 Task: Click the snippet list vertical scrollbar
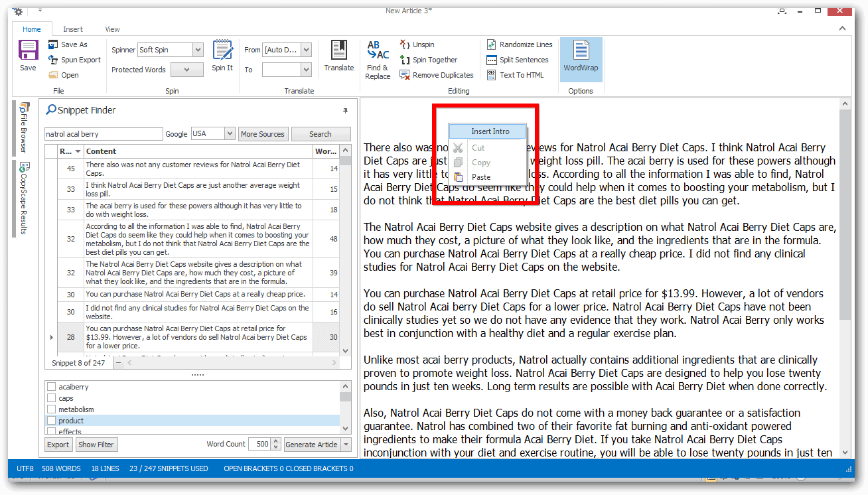coord(345,250)
